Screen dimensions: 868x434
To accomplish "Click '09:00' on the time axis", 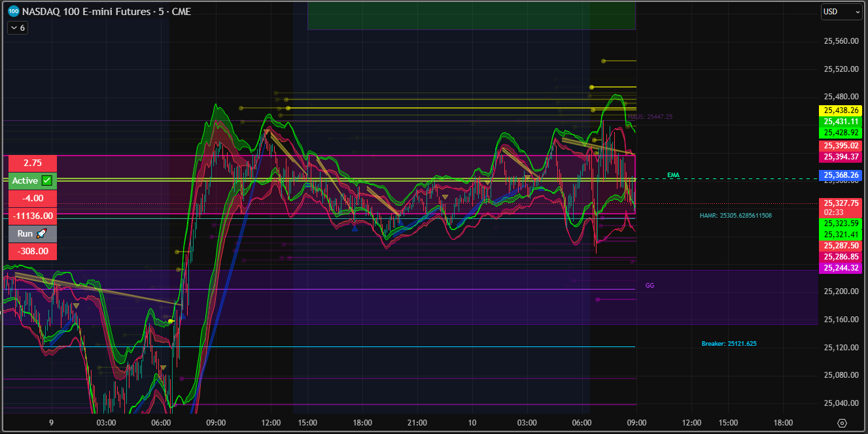I will tap(216, 422).
